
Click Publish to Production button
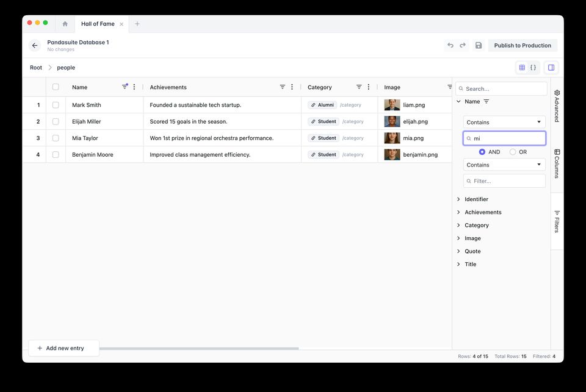tap(523, 46)
